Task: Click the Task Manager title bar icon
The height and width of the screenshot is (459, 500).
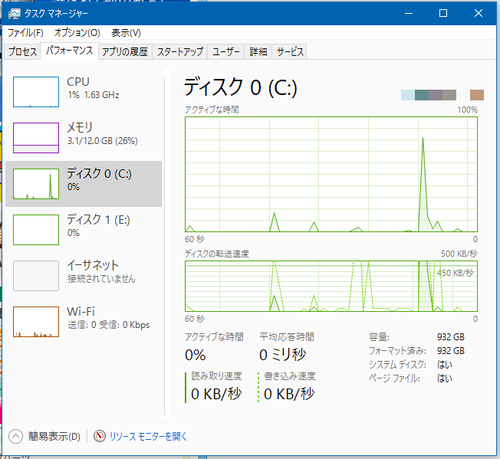Action: pos(14,13)
